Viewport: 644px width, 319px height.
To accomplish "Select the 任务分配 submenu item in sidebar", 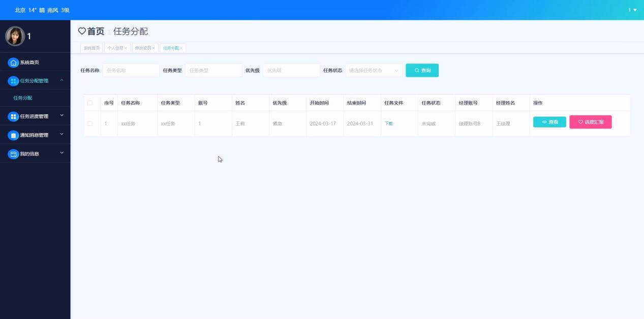I will pyautogui.click(x=23, y=98).
